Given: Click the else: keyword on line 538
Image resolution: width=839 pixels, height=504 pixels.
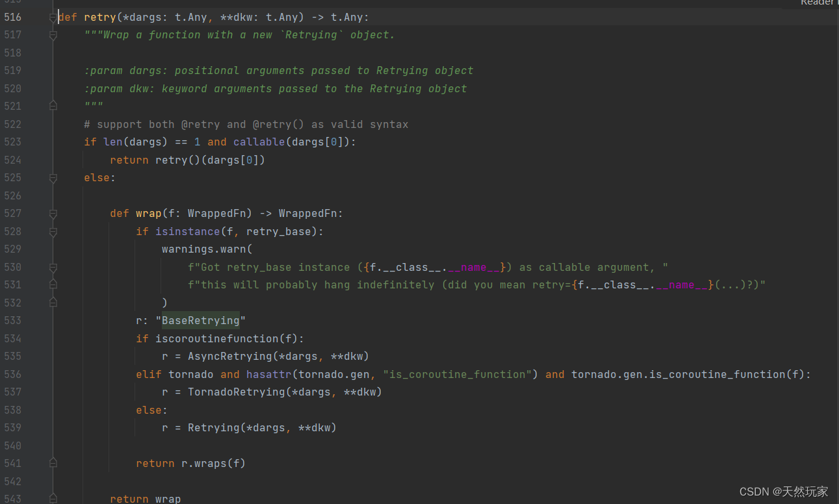Looking at the screenshot, I should [152, 410].
